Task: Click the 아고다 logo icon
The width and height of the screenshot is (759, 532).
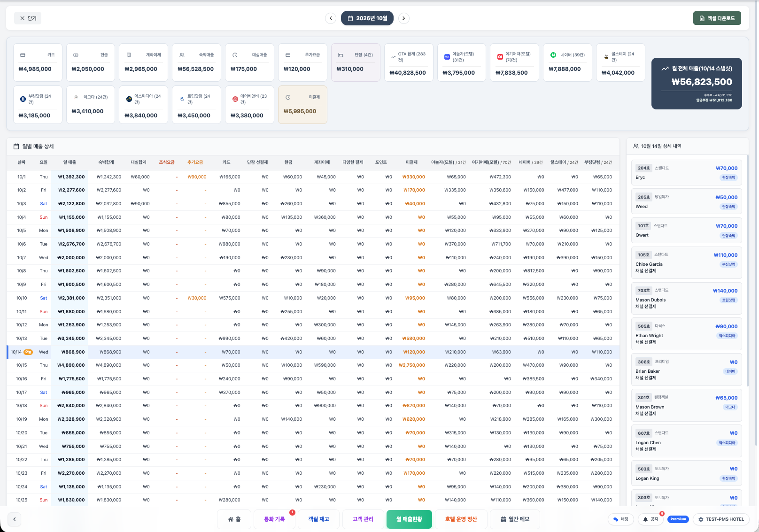Action: pyautogui.click(x=76, y=97)
